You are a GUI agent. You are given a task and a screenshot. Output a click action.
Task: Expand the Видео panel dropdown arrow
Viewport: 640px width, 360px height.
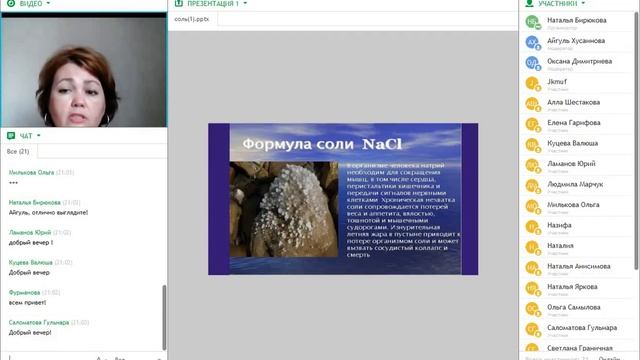coord(48,3)
